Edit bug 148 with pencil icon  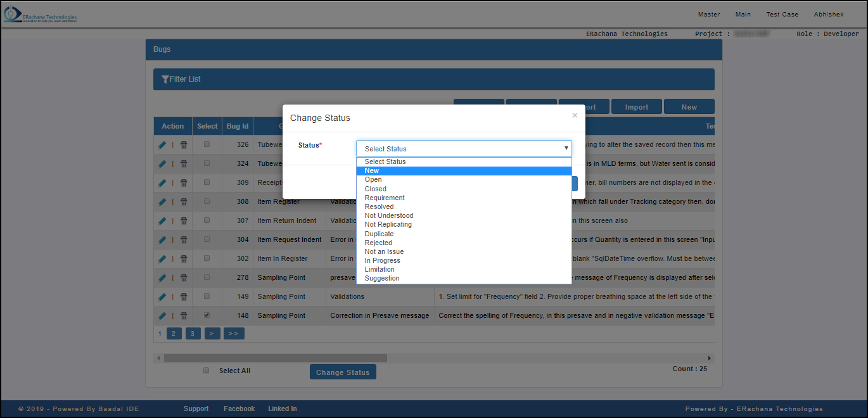(x=162, y=316)
